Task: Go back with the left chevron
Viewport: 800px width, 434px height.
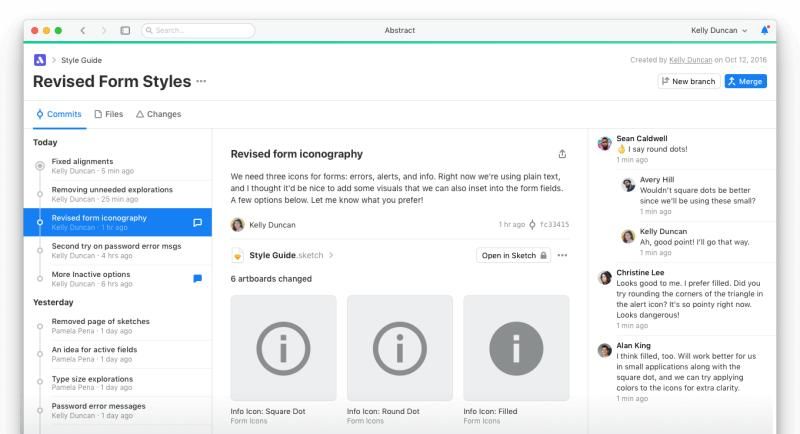Action: (x=83, y=31)
